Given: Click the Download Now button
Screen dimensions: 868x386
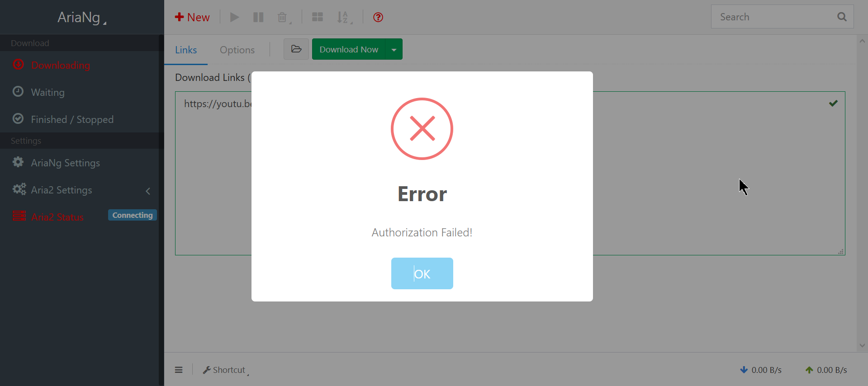Looking at the screenshot, I should 349,49.
